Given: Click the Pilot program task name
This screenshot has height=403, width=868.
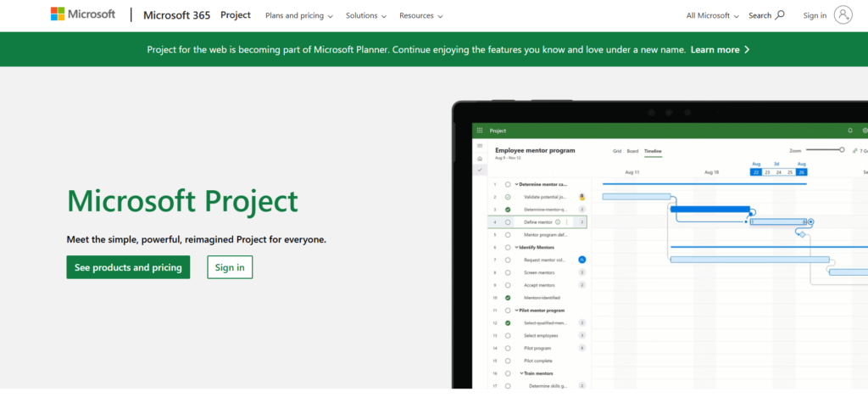Looking at the screenshot, I should click(537, 348).
